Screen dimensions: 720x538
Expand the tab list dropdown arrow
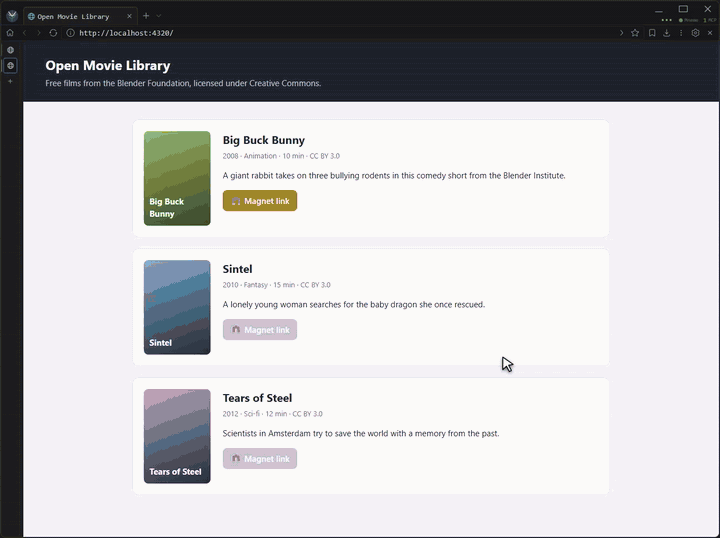[x=158, y=16]
